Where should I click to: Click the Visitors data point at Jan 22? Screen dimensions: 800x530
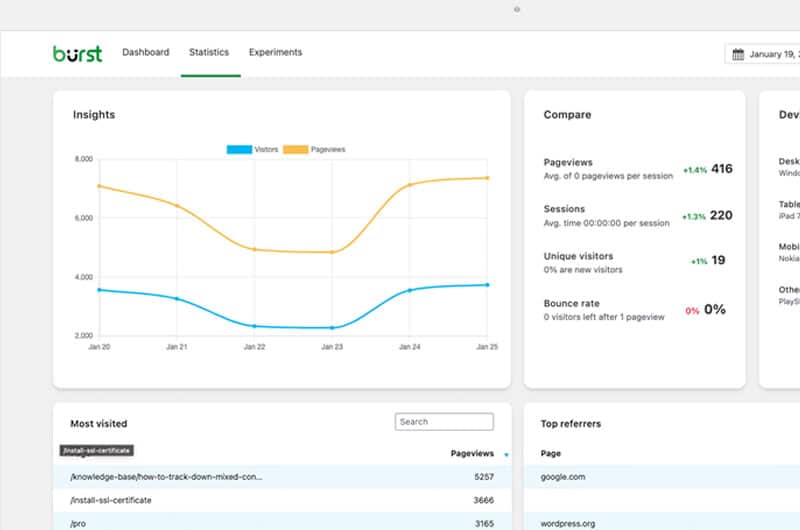255,326
